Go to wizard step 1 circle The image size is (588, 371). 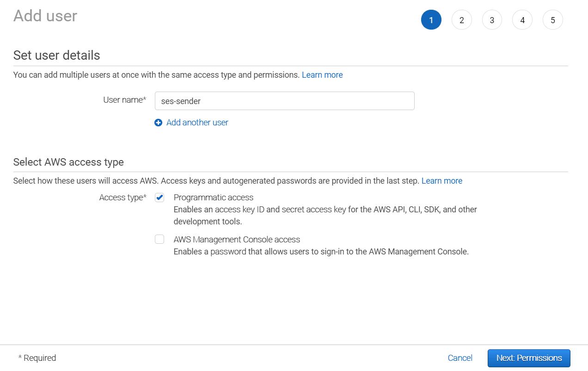pyautogui.click(x=431, y=20)
